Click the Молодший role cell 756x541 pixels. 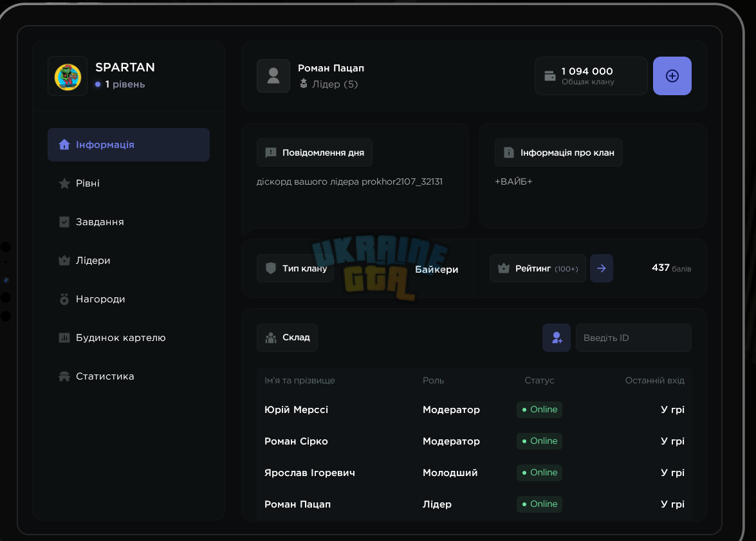[x=450, y=473]
